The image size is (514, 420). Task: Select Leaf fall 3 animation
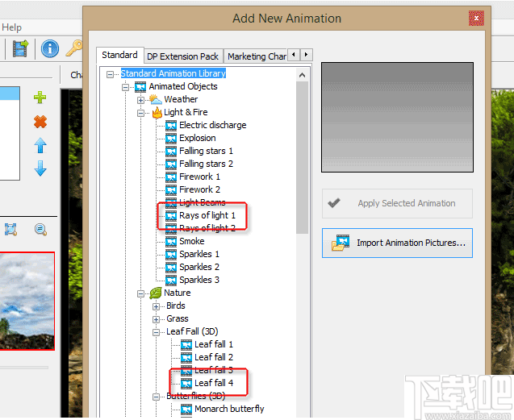(214, 370)
